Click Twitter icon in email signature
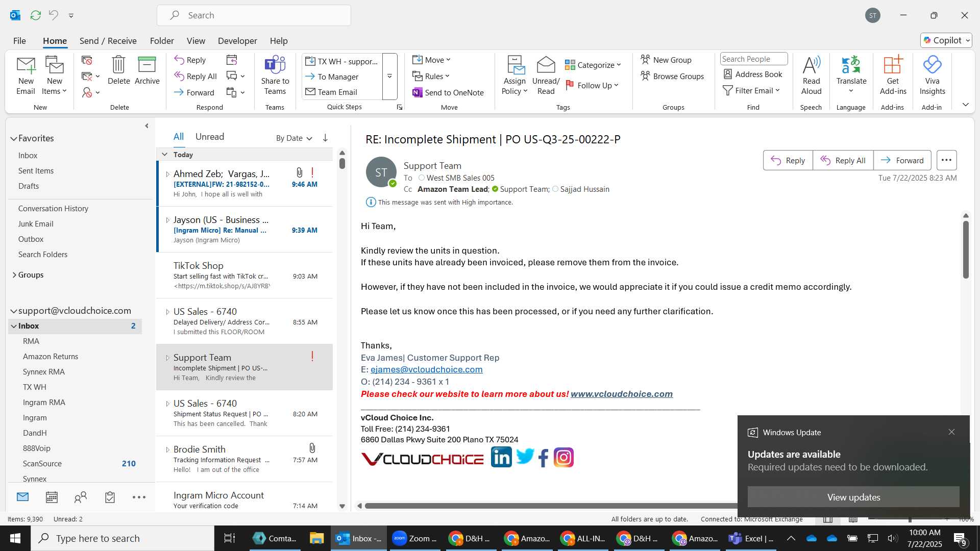980x551 pixels. pyautogui.click(x=525, y=456)
